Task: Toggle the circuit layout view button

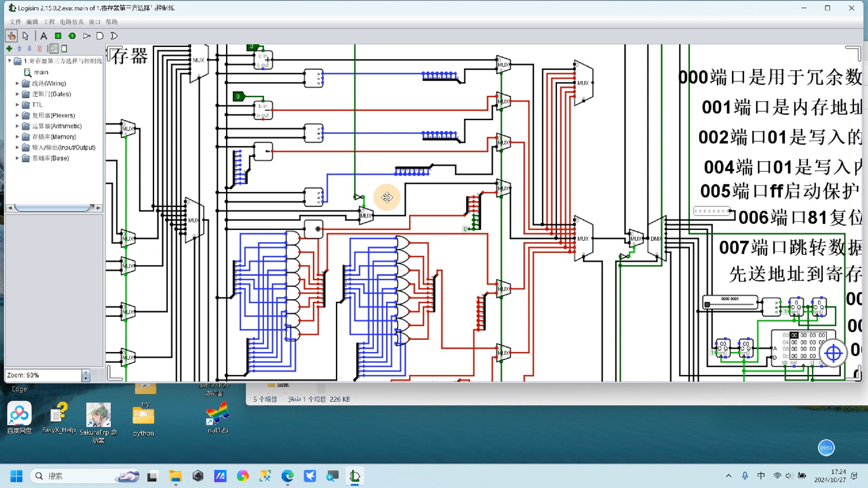Action: pos(54,48)
